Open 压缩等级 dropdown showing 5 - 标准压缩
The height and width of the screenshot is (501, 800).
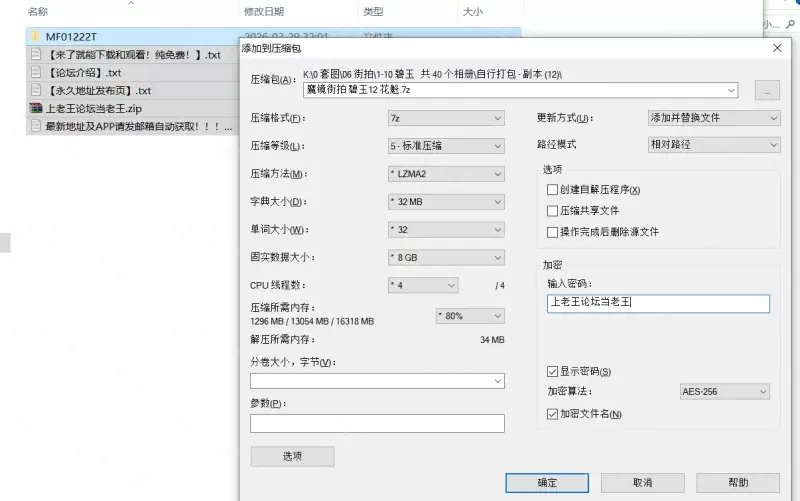click(446, 146)
